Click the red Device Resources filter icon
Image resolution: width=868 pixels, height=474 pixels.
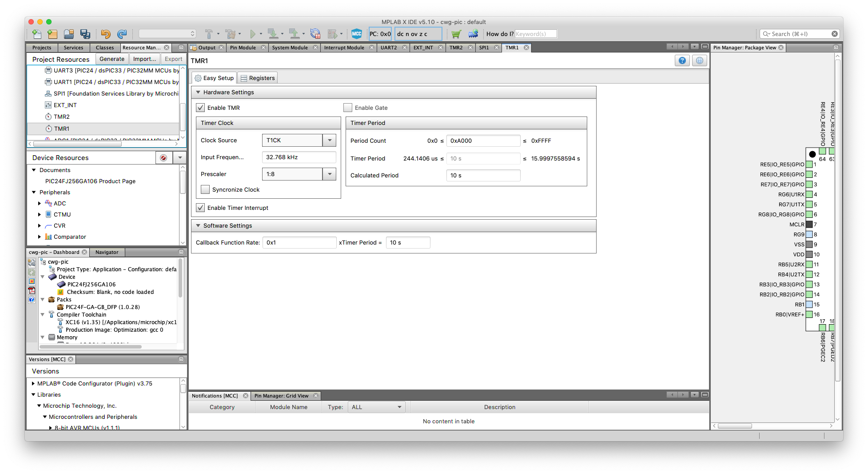[x=163, y=158]
